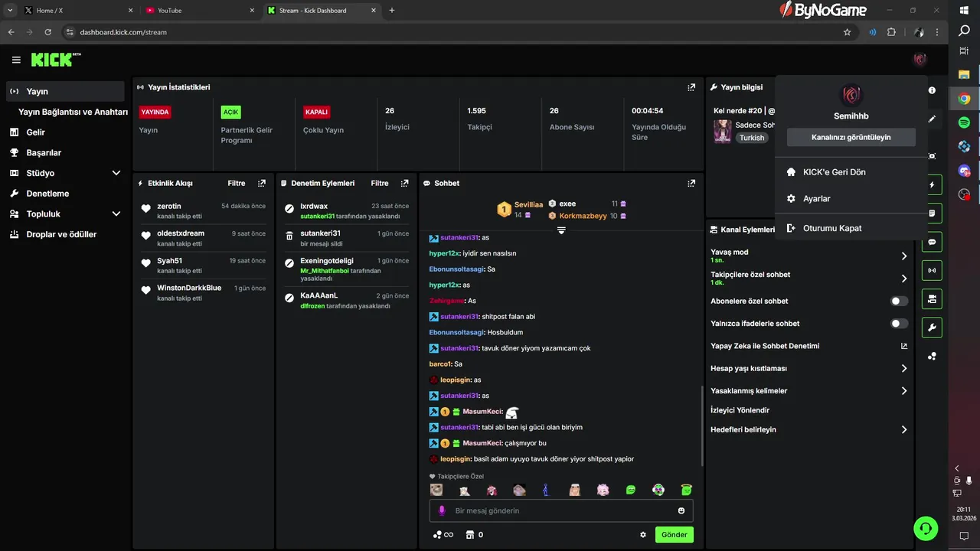The height and width of the screenshot is (551, 980).
Task: Collapse the pinned leaderboard arrow in chat
Action: click(x=561, y=230)
